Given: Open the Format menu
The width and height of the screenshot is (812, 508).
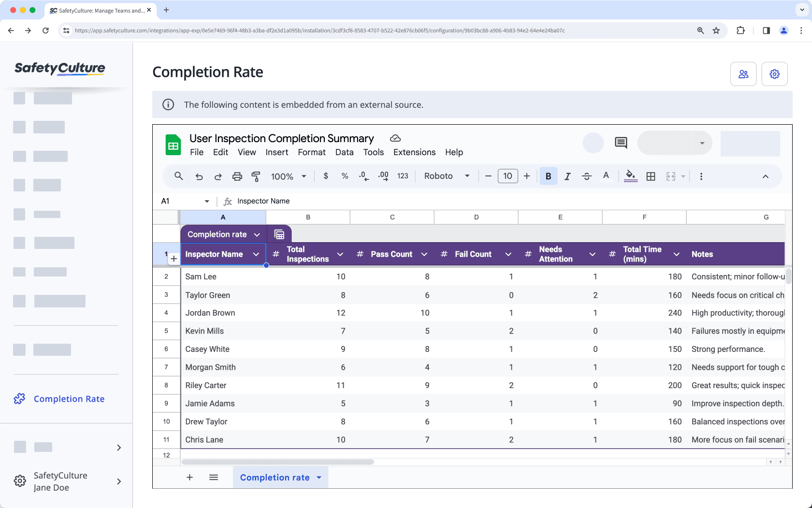Looking at the screenshot, I should [312, 152].
